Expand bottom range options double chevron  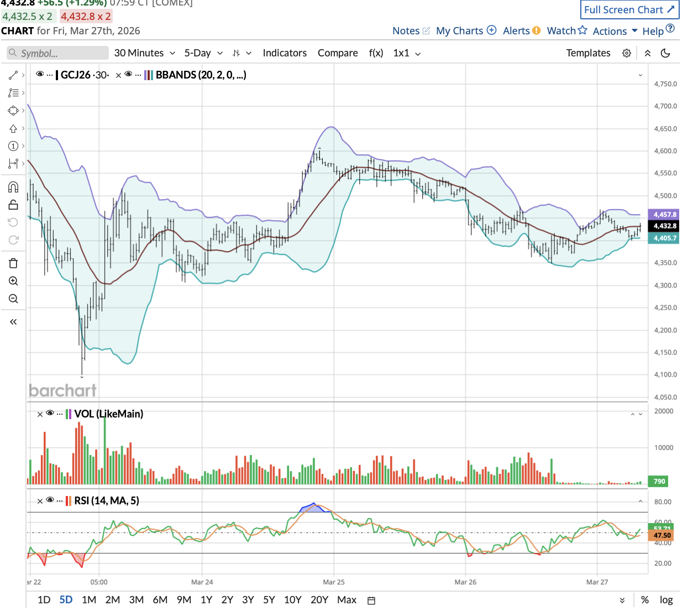tap(622, 601)
